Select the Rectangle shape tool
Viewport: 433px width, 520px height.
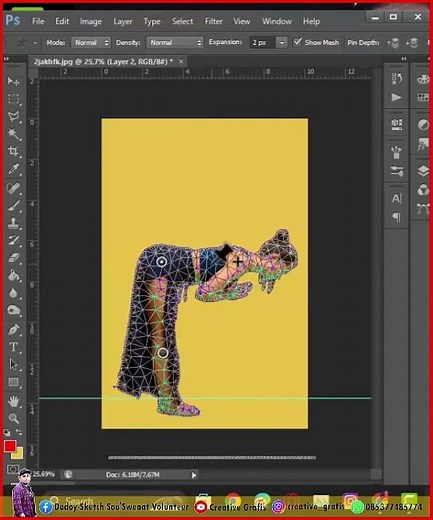[13, 382]
